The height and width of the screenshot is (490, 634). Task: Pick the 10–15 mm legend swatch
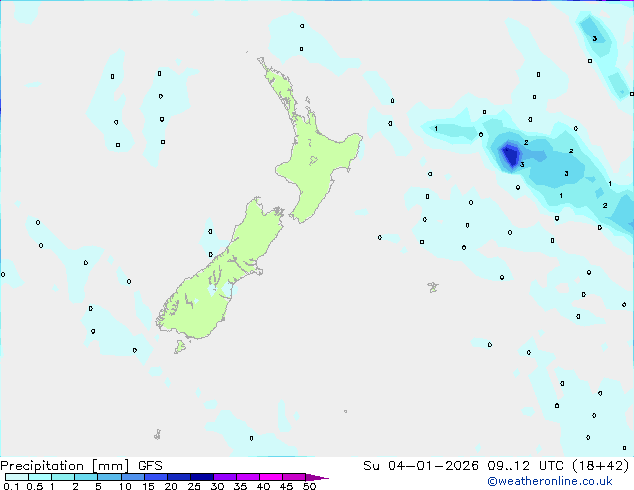coord(133,477)
